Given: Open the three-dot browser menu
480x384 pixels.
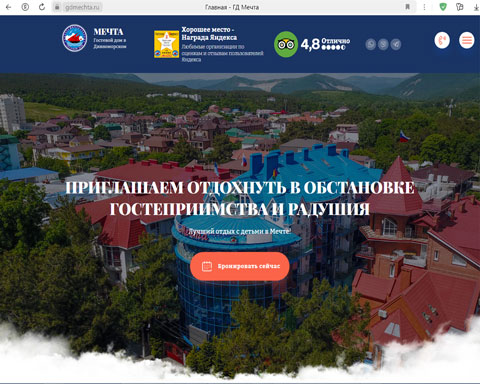Looking at the screenshot, I should (424, 7).
